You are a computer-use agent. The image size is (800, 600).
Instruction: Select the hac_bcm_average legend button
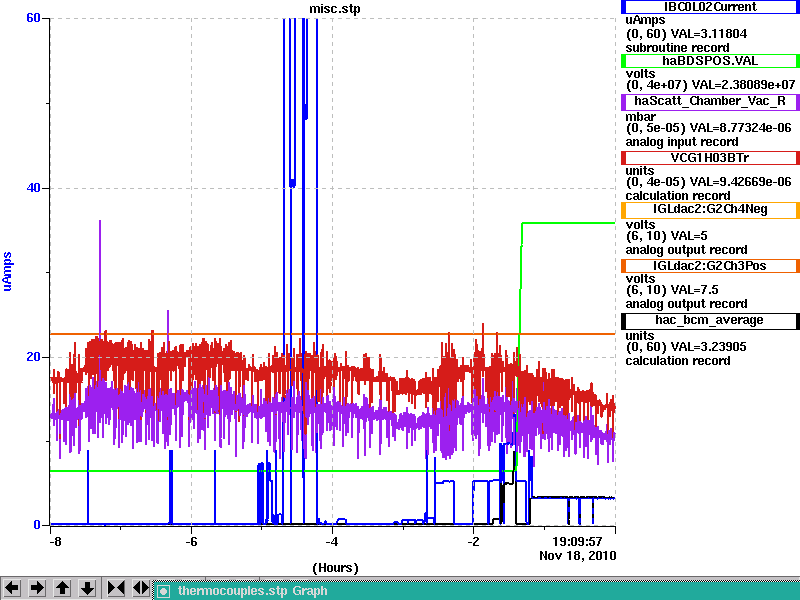point(710,320)
